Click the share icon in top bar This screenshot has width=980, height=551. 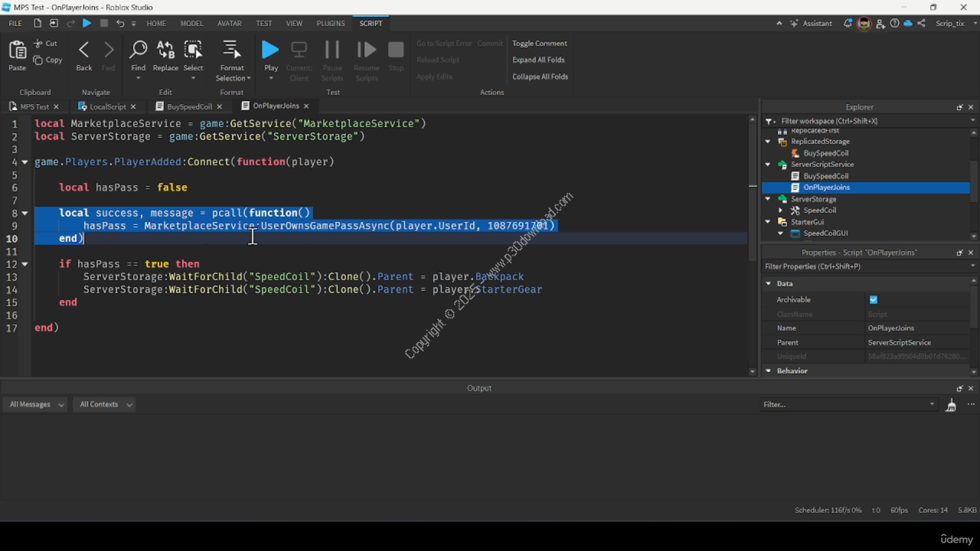922,24
